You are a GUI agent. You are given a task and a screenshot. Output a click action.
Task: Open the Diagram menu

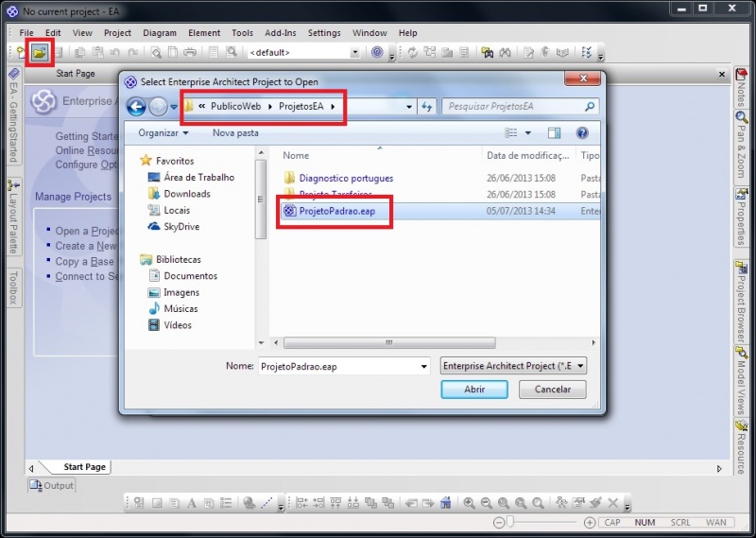click(x=160, y=33)
